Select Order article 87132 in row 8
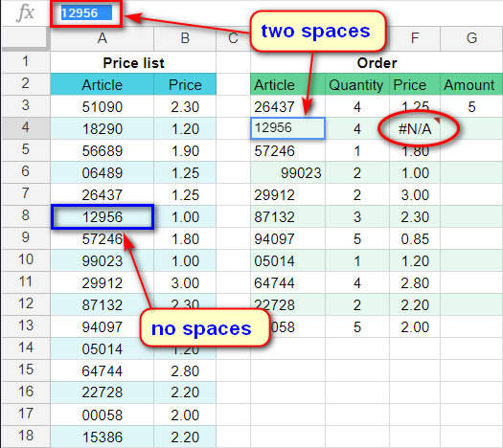The image size is (503, 448). (x=287, y=217)
